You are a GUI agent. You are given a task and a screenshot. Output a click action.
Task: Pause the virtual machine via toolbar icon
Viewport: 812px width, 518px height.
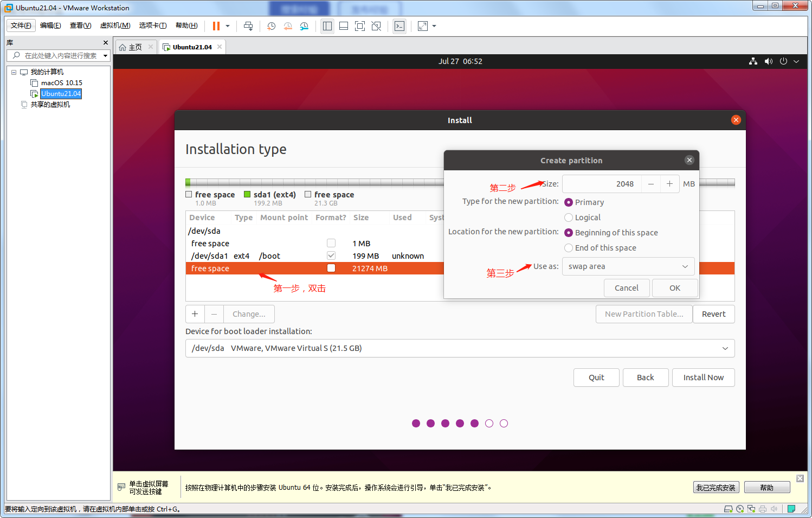216,26
